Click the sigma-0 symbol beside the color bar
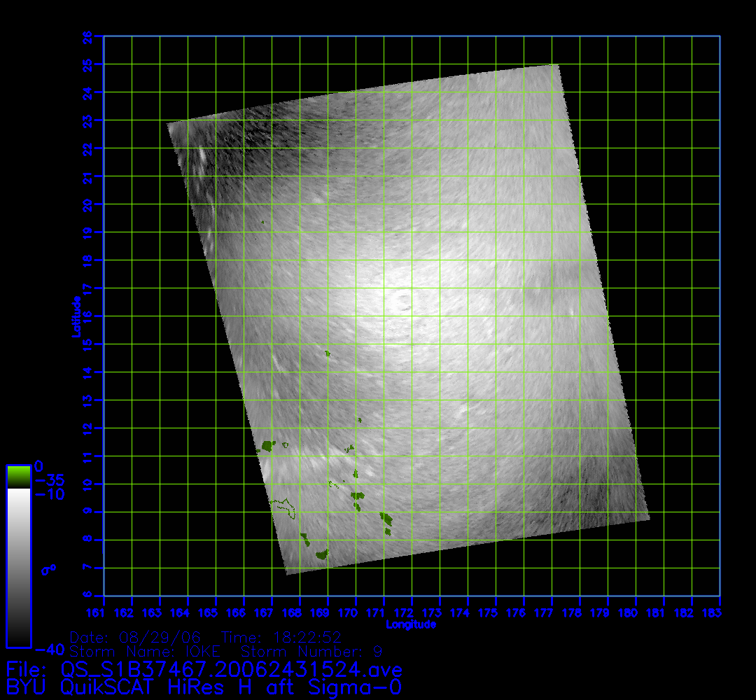 48,570
